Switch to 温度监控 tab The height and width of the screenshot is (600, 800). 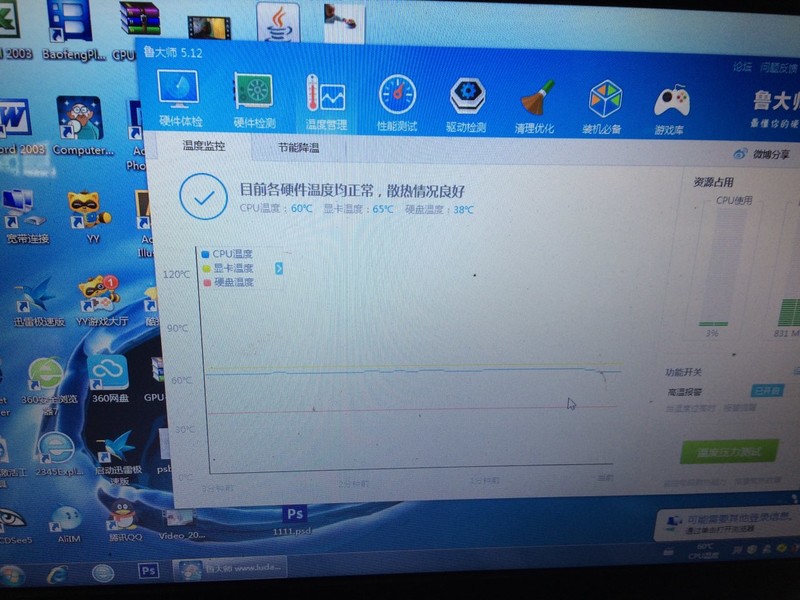[x=203, y=146]
